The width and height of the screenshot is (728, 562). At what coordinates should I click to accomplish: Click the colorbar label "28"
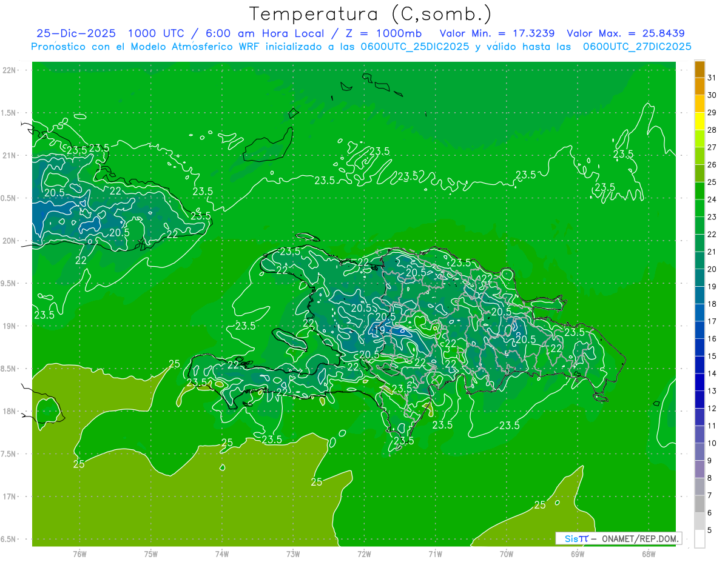pyautogui.click(x=712, y=130)
